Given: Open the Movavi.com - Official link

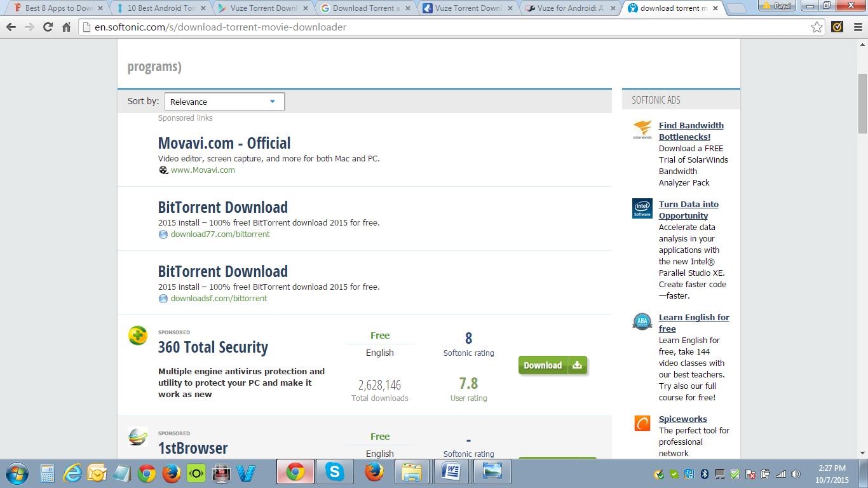Looking at the screenshot, I should (x=224, y=143).
